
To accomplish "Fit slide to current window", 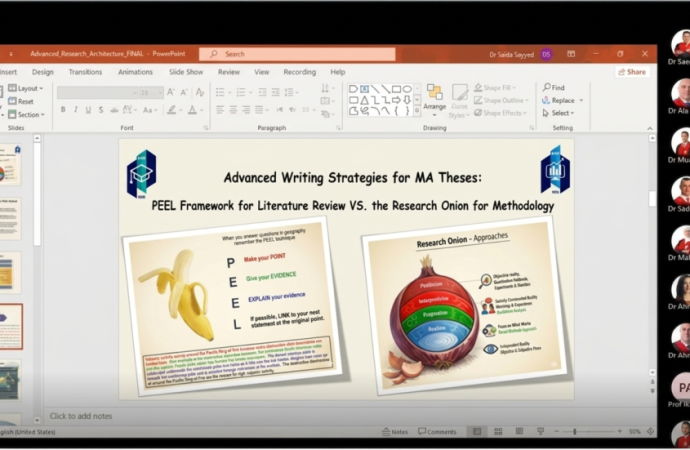I will point(649,431).
